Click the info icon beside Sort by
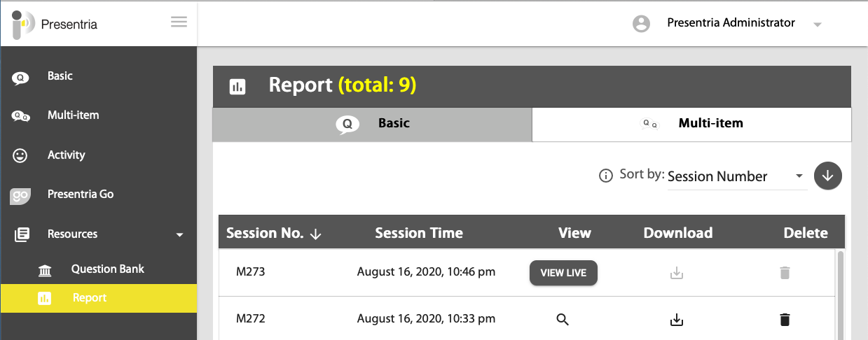868x340 pixels. pyautogui.click(x=606, y=176)
